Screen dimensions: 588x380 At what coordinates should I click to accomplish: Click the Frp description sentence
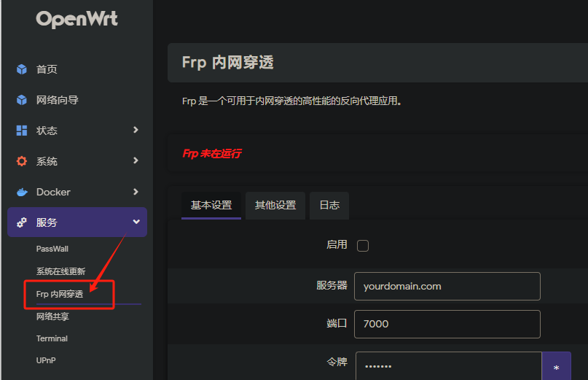click(292, 101)
